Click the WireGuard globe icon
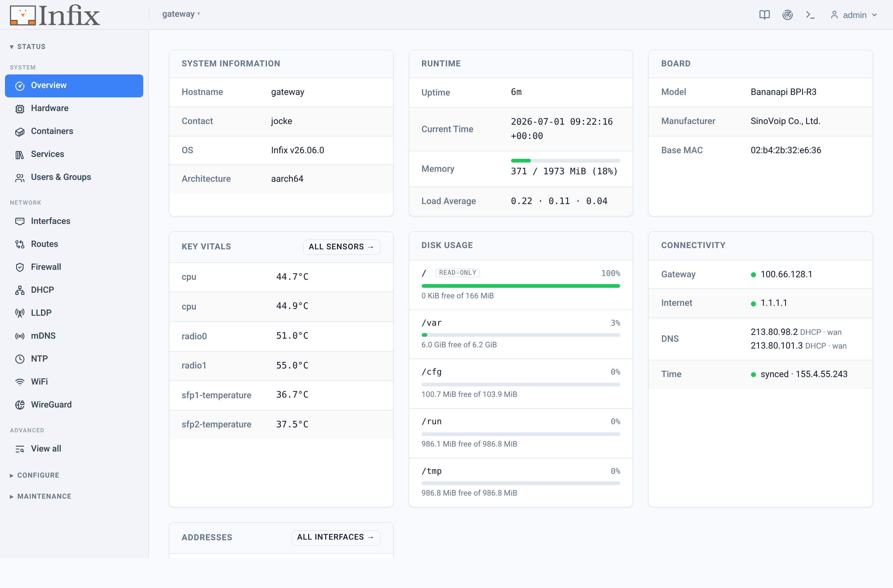 [x=20, y=405]
